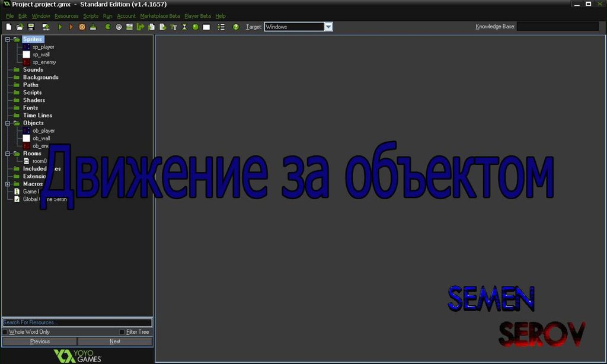Screen dimensions: 607x364
Task: Click the Create Application export icon
Action: point(46,27)
